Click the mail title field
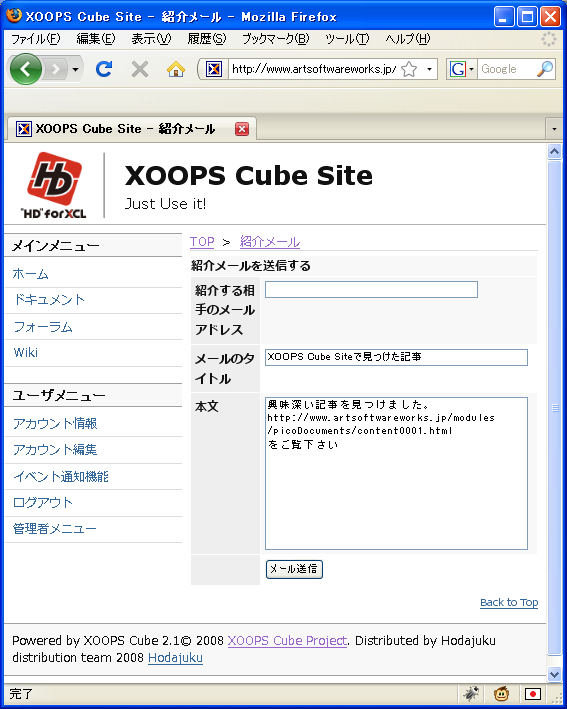The width and height of the screenshot is (567, 709). click(x=396, y=357)
